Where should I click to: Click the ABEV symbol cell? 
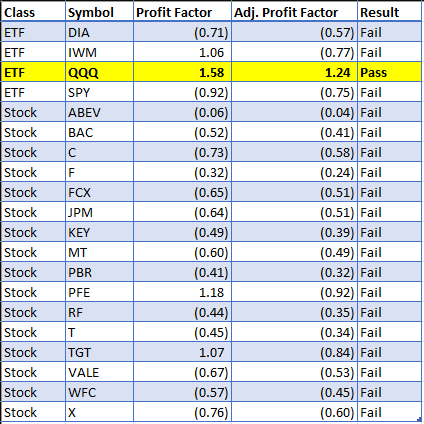pos(99,112)
